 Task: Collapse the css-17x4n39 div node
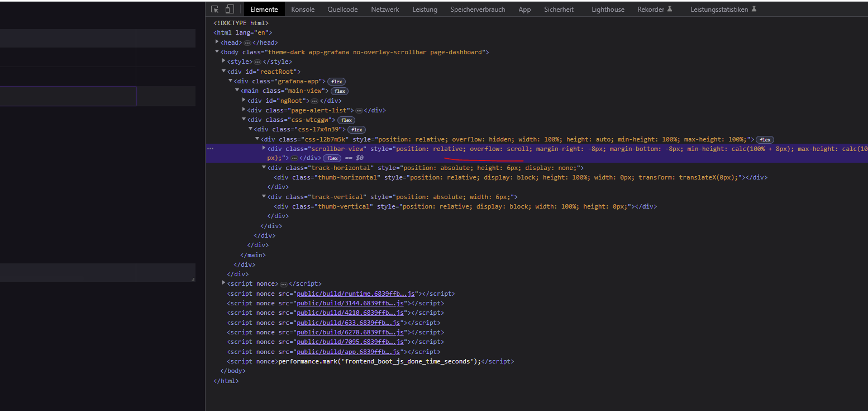point(250,129)
